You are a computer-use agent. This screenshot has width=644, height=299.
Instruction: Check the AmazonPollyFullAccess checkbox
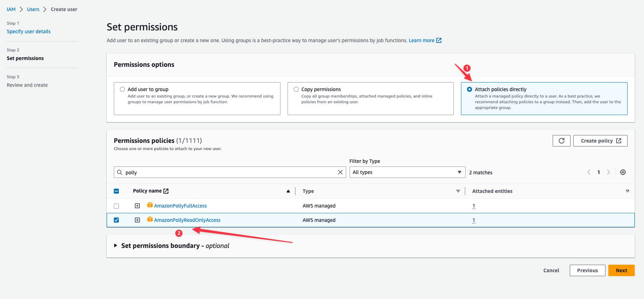(116, 206)
